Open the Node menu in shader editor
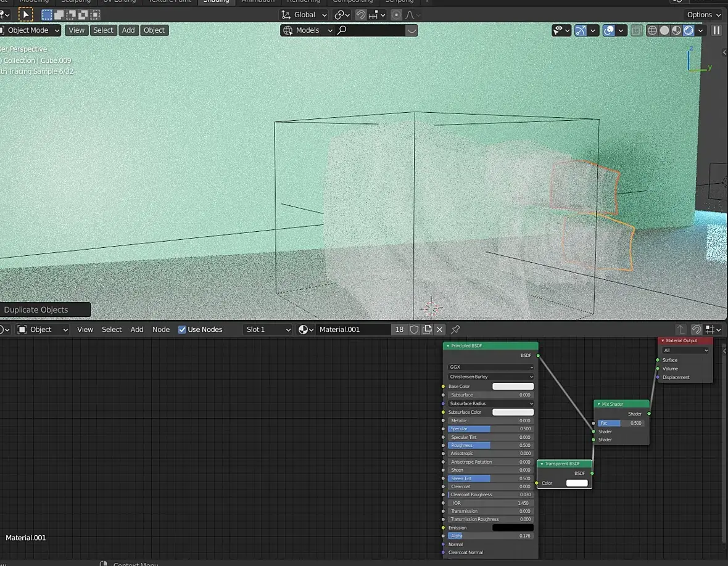The image size is (728, 566). pos(161,330)
